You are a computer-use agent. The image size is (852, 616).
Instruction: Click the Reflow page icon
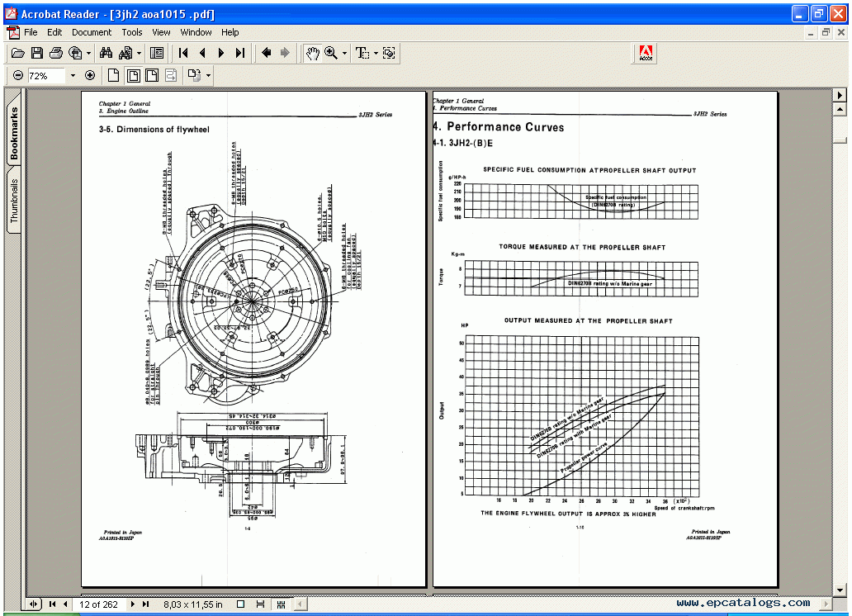click(x=171, y=76)
